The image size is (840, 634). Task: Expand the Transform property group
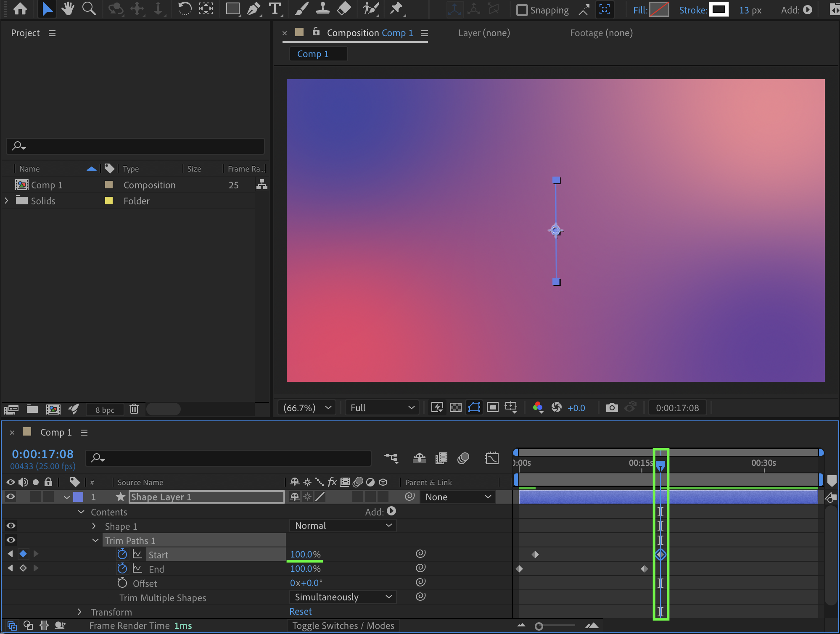point(79,612)
